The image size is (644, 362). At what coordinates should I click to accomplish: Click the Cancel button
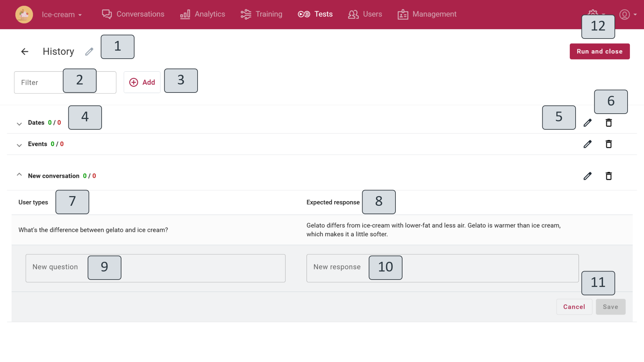[574, 307]
